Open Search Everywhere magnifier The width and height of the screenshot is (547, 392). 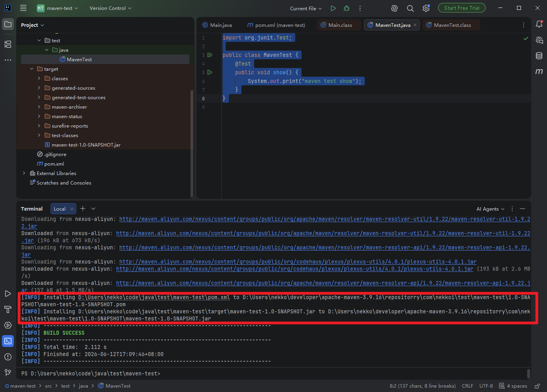pyautogui.click(x=410, y=8)
